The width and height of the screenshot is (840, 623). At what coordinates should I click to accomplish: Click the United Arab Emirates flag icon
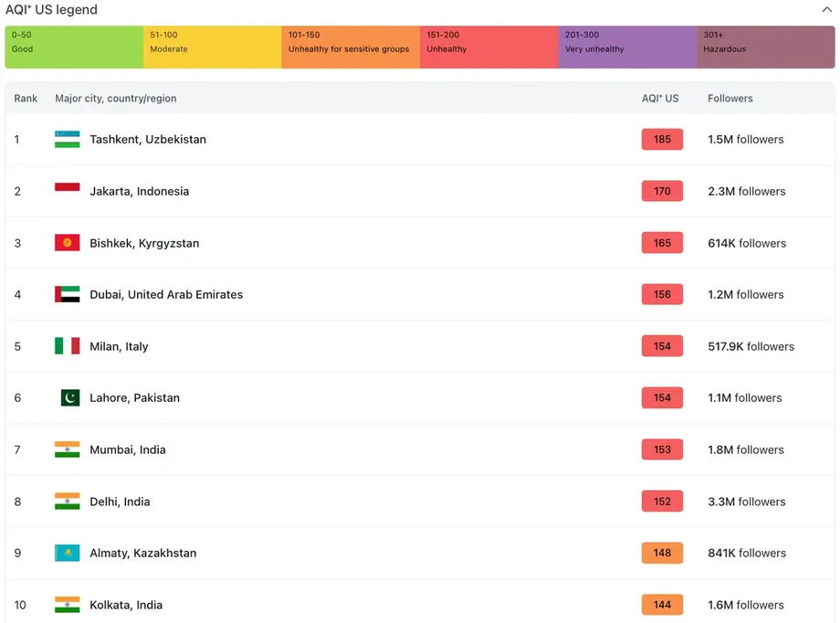(x=67, y=294)
